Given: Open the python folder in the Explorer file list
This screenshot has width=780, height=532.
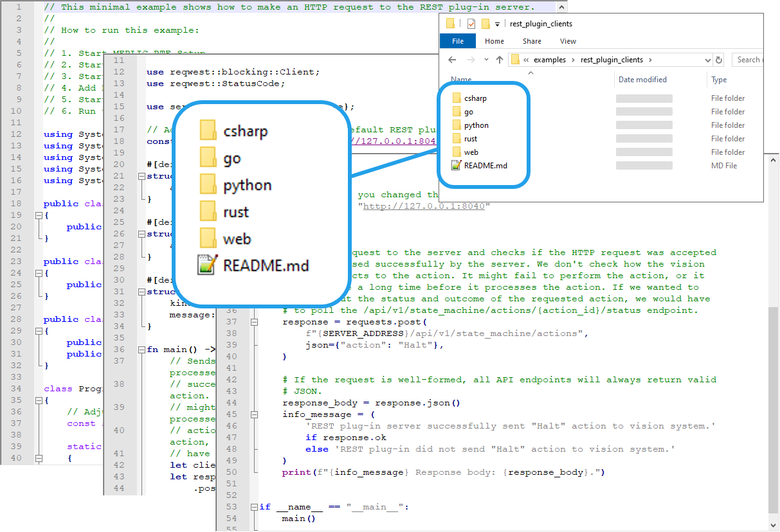Looking at the screenshot, I should point(476,125).
